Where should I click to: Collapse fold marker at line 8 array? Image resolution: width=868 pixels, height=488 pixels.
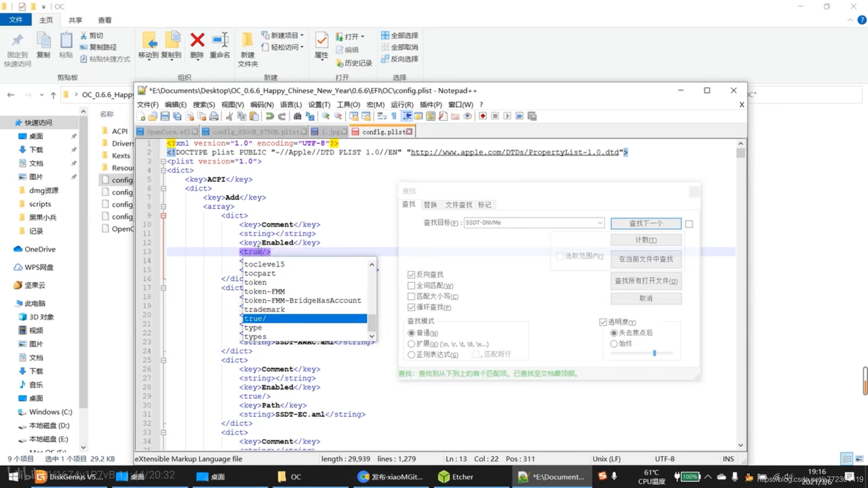(x=163, y=206)
